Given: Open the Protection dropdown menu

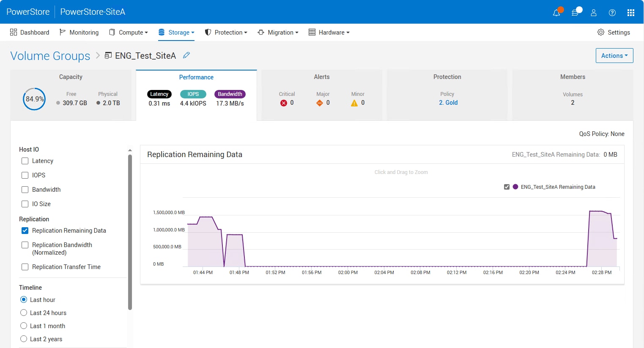Looking at the screenshot, I should [x=226, y=33].
